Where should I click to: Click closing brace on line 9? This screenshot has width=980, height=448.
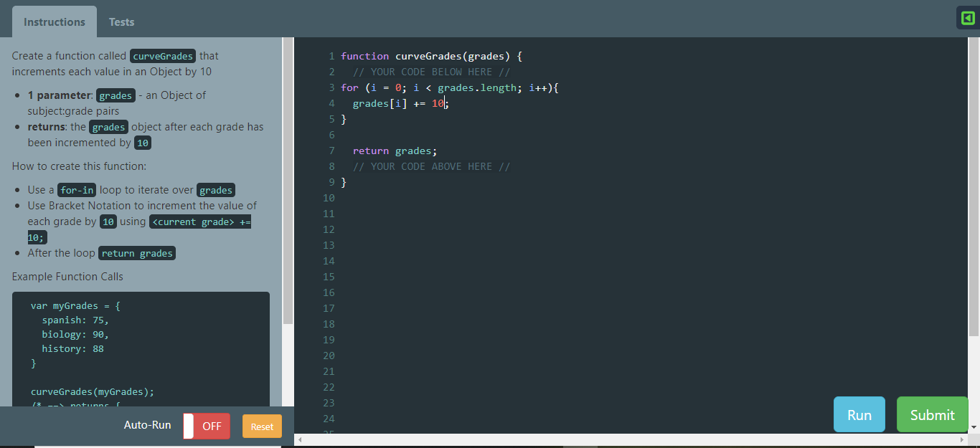tap(344, 182)
